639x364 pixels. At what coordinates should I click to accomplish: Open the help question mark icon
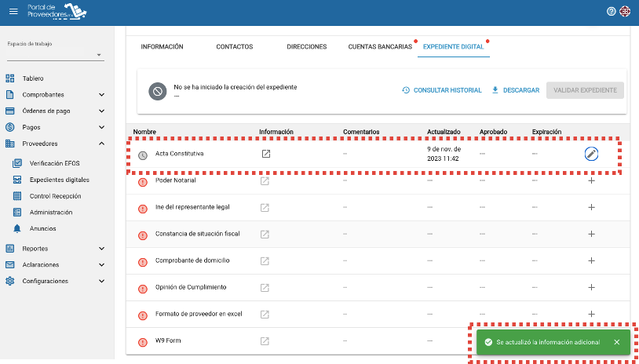coord(611,12)
